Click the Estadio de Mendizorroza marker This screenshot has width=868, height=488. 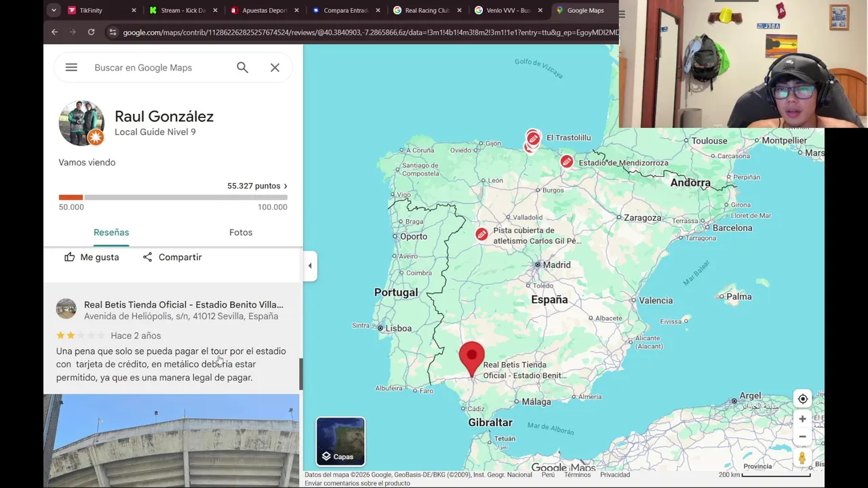[x=566, y=161]
